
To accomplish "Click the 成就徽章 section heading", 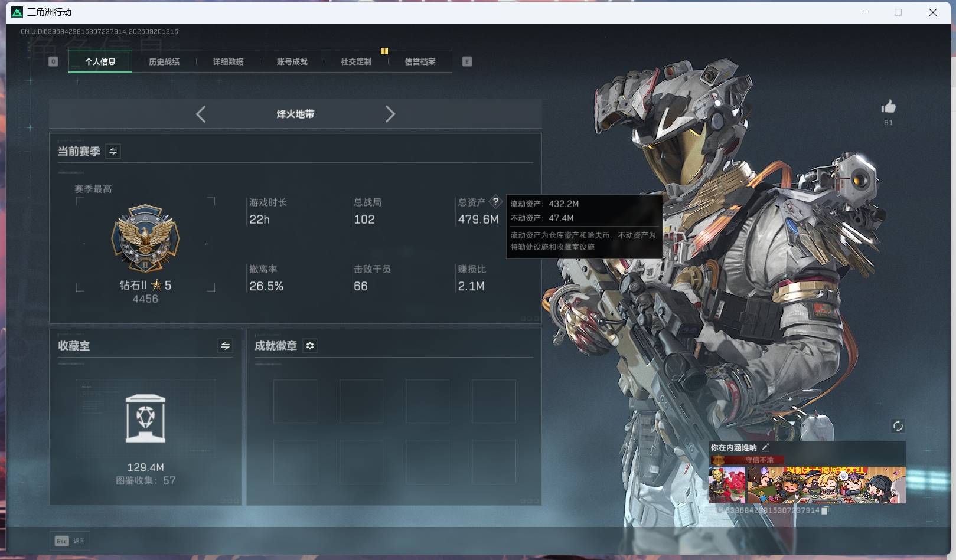I will pos(276,346).
